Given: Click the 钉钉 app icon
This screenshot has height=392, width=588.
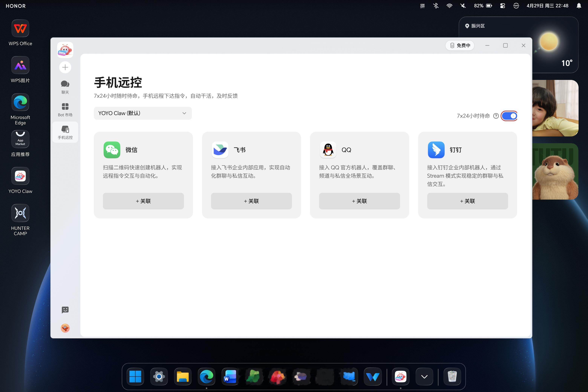Looking at the screenshot, I should [x=436, y=150].
